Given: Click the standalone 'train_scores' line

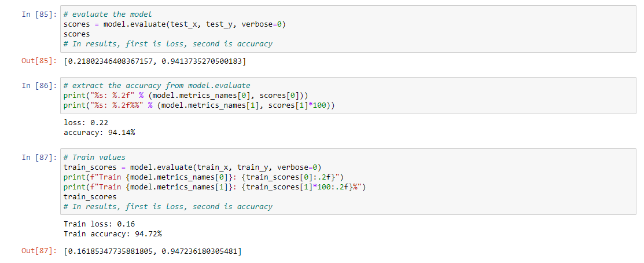Looking at the screenshot, I should [x=90, y=197].
